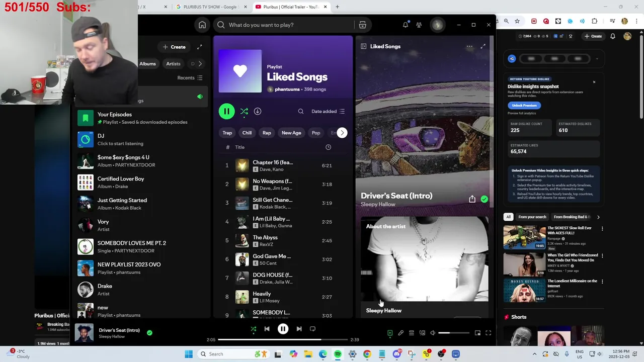644x362 pixels.
Task: Skip to the previous track
Action: pos(267,329)
